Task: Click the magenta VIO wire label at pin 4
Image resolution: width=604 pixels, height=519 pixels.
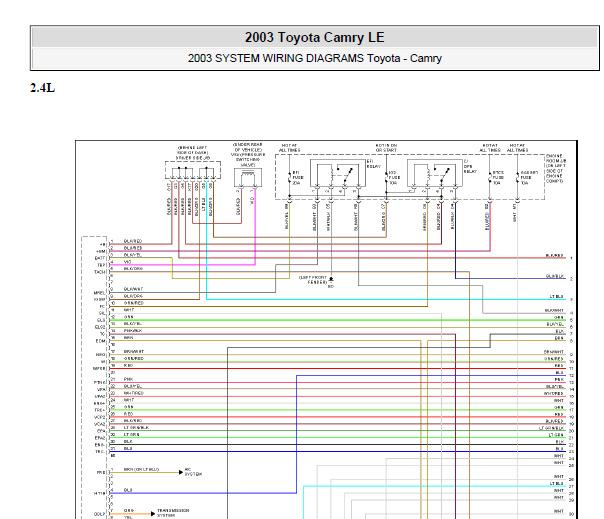Action: 128,262
